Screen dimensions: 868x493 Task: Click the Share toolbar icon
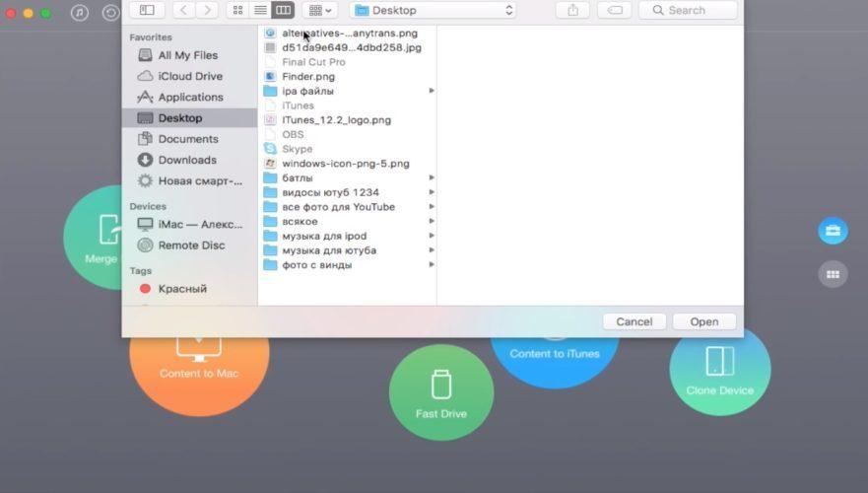pos(572,10)
